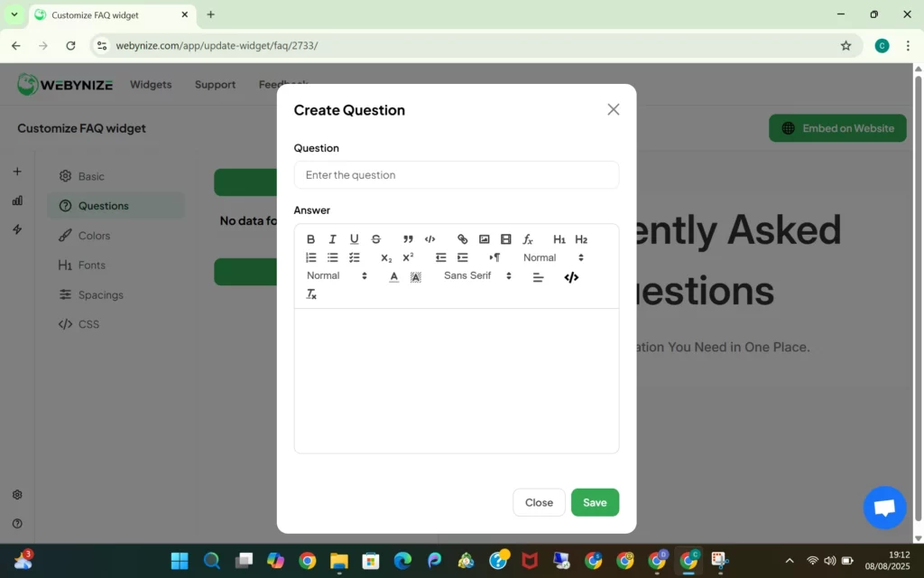The image size is (924, 578).
Task: Select the Questions sidebar item
Action: tap(115, 206)
